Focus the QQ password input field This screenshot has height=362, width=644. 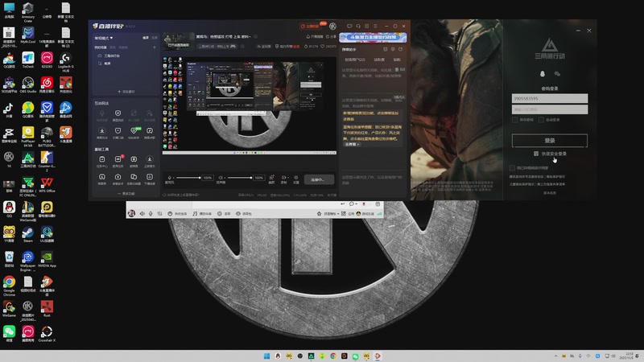(550, 109)
